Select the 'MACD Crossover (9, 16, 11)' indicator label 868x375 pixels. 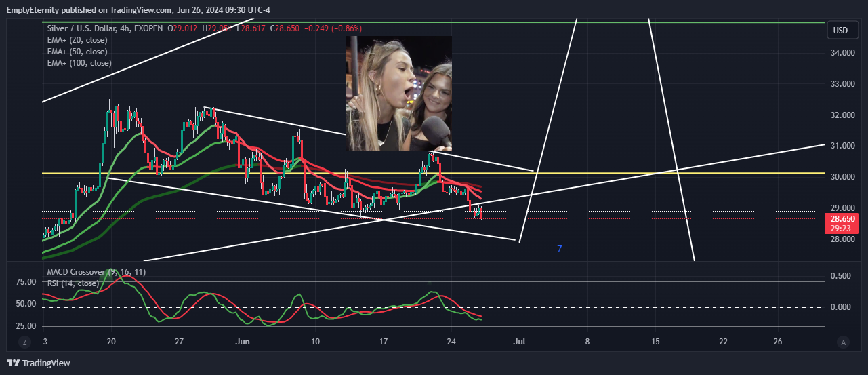[x=96, y=272]
